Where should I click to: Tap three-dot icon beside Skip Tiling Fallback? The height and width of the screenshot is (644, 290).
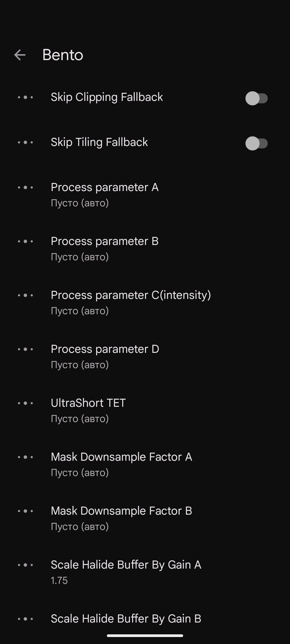(26, 142)
